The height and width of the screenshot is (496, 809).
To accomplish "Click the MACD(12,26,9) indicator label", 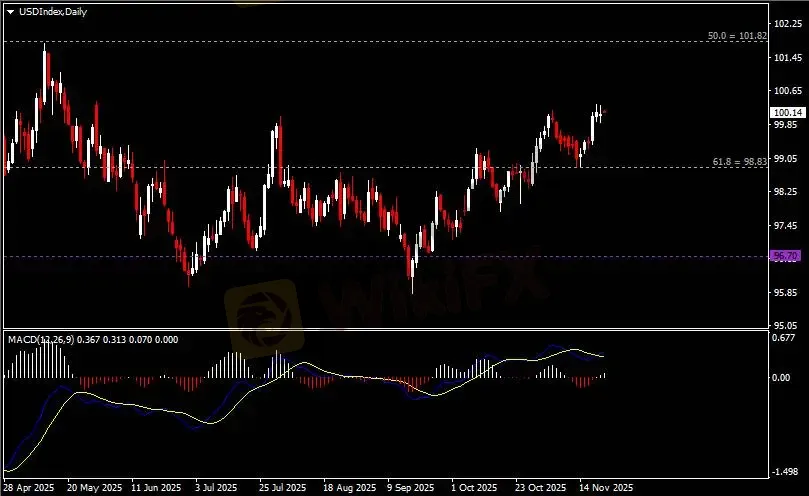I will pyautogui.click(x=42, y=339).
